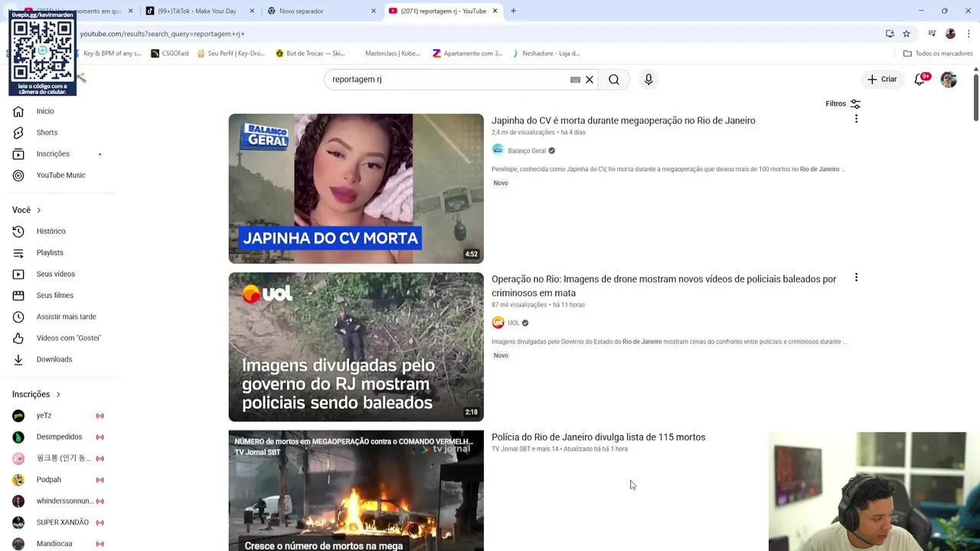The image size is (980, 551).
Task: Open the UOL channel name
Action: pyautogui.click(x=513, y=323)
